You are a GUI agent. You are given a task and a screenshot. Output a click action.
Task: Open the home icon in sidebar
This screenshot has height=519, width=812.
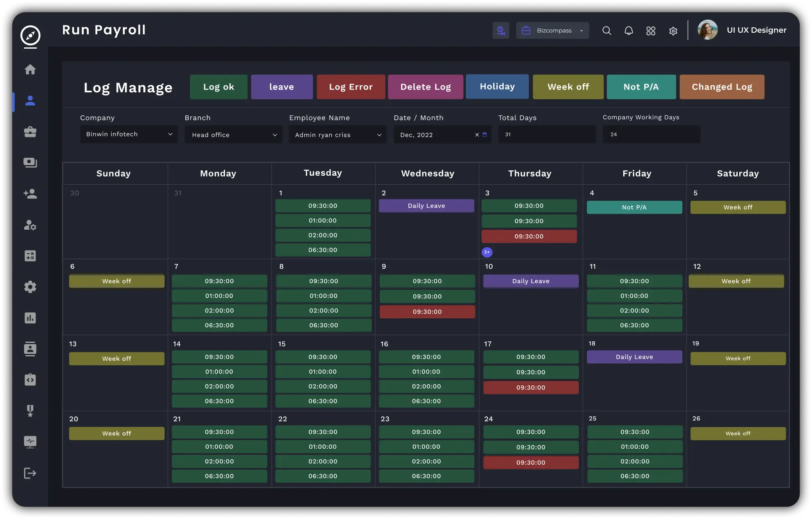tap(30, 69)
